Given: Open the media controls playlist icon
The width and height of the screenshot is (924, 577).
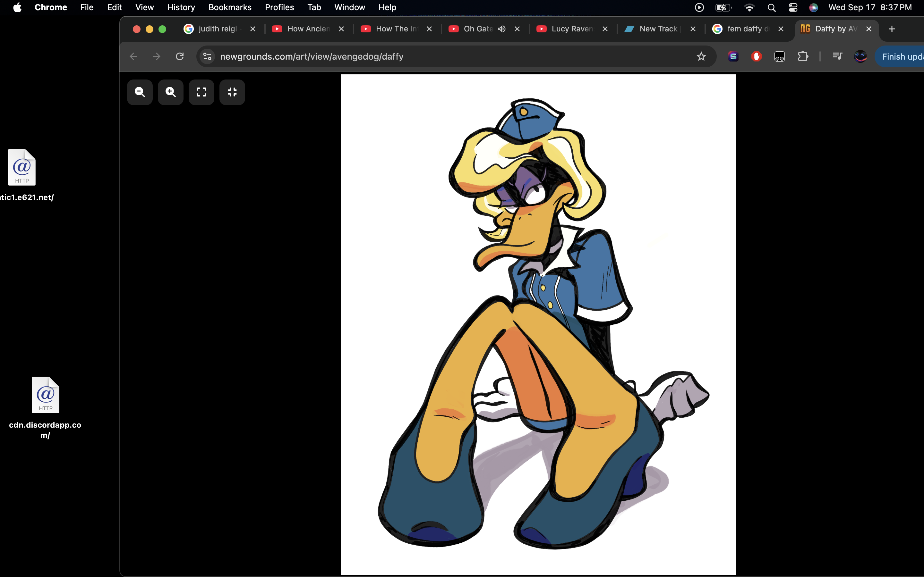Looking at the screenshot, I should pos(837,56).
